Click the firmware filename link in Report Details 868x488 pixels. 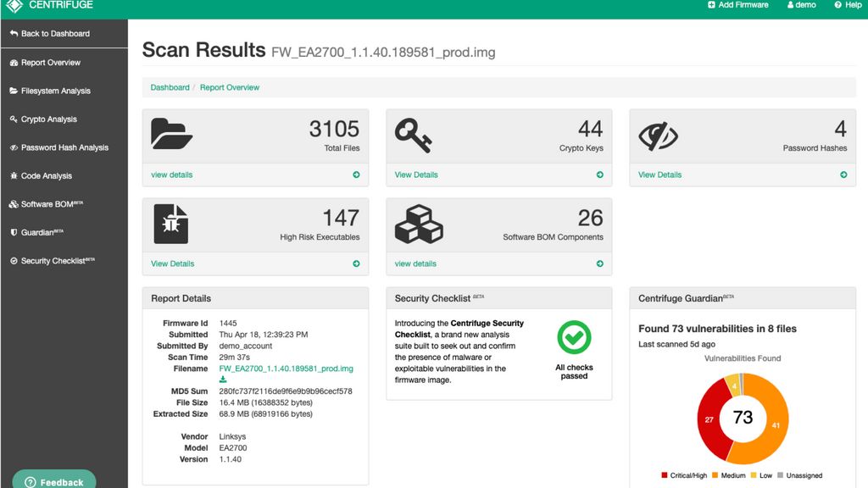(x=287, y=369)
